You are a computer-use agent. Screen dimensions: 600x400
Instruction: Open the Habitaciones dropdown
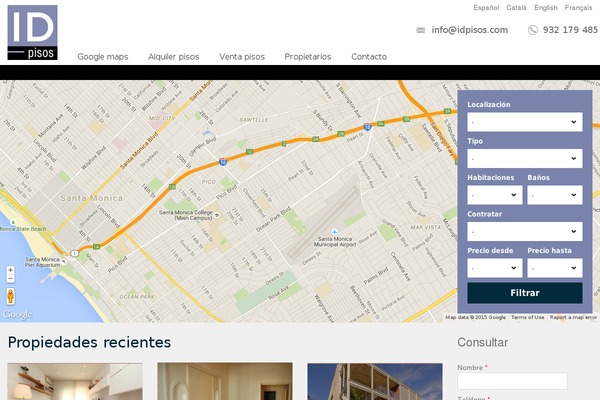tap(495, 195)
